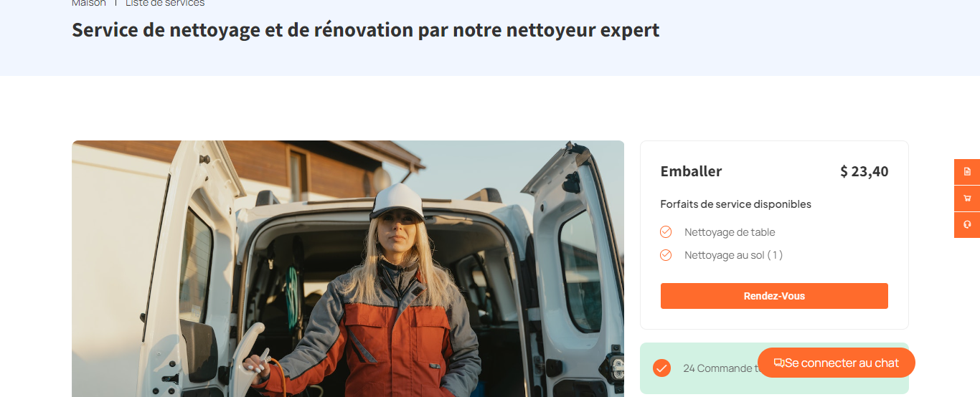Viewport: 980px width, 397px height.
Task: Click the Emballer package heading
Action: 691,171
